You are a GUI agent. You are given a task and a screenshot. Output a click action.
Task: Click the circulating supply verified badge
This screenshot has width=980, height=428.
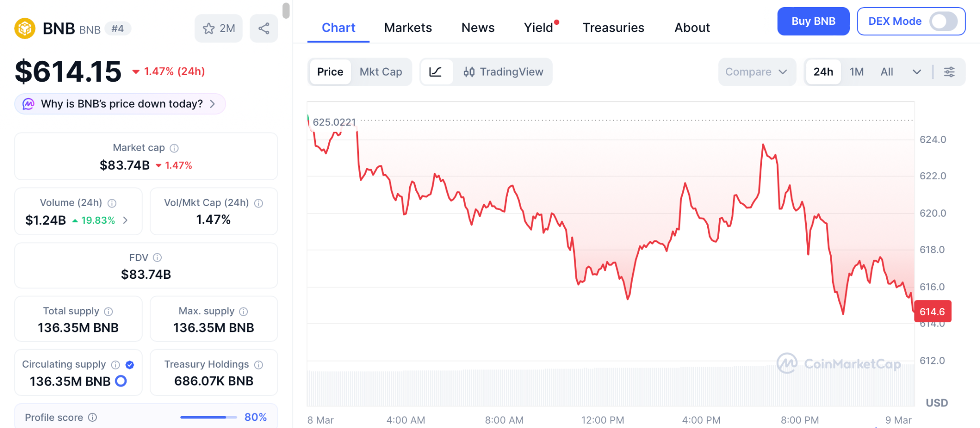[130, 365]
